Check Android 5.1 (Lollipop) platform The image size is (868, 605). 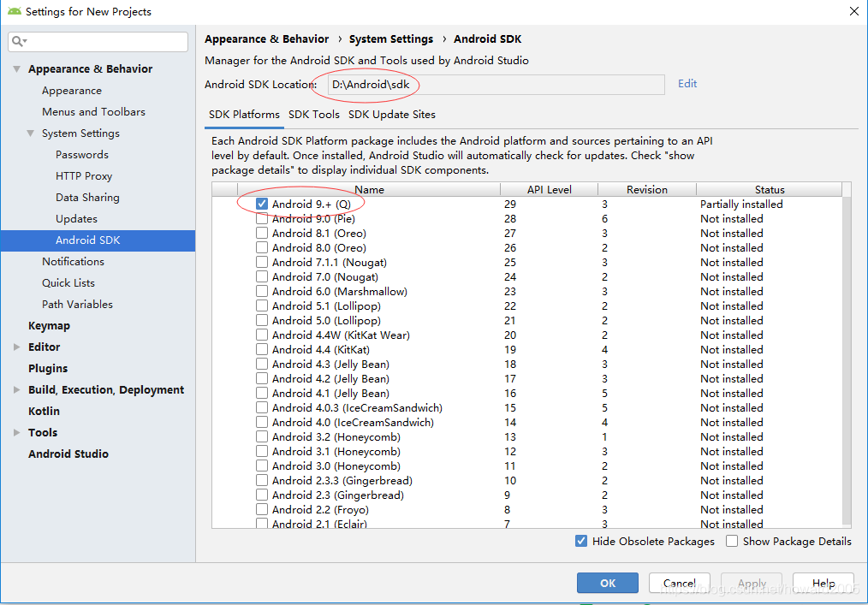[x=262, y=305]
